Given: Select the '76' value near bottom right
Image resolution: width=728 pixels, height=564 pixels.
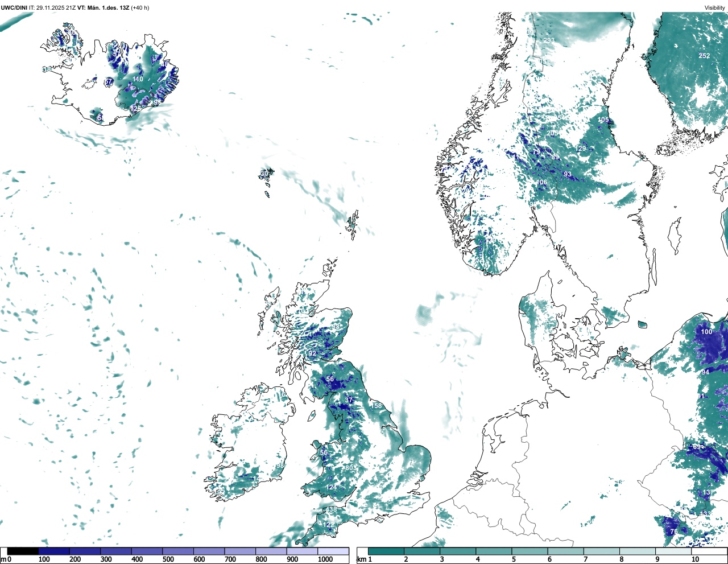Looking at the screenshot, I should (674, 532).
